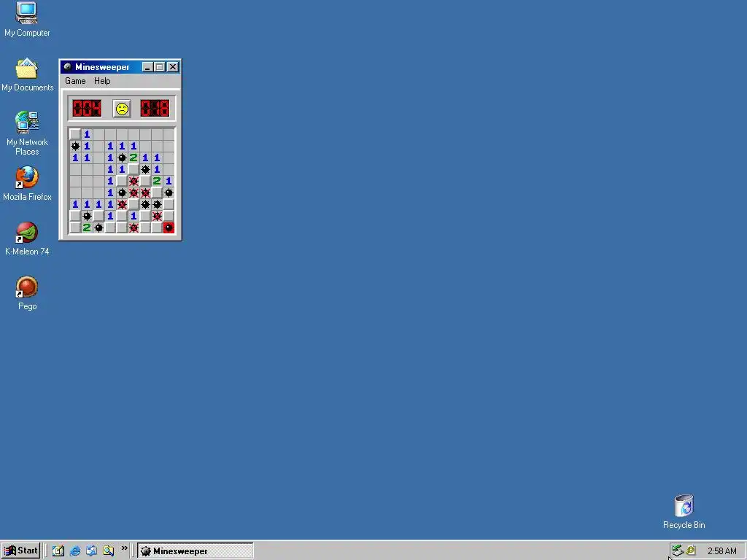
Task: Click the red exploded mine tile
Action: tap(169, 228)
